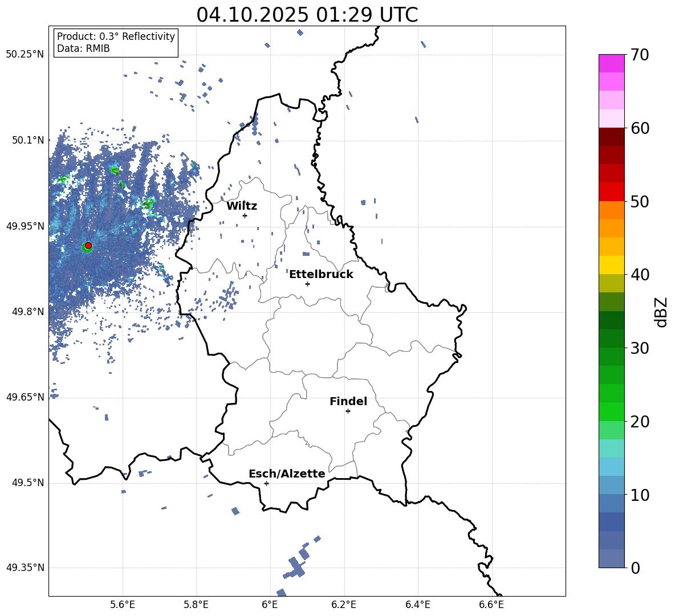
Task: Click the Findel cross marker
Action: 348,411
